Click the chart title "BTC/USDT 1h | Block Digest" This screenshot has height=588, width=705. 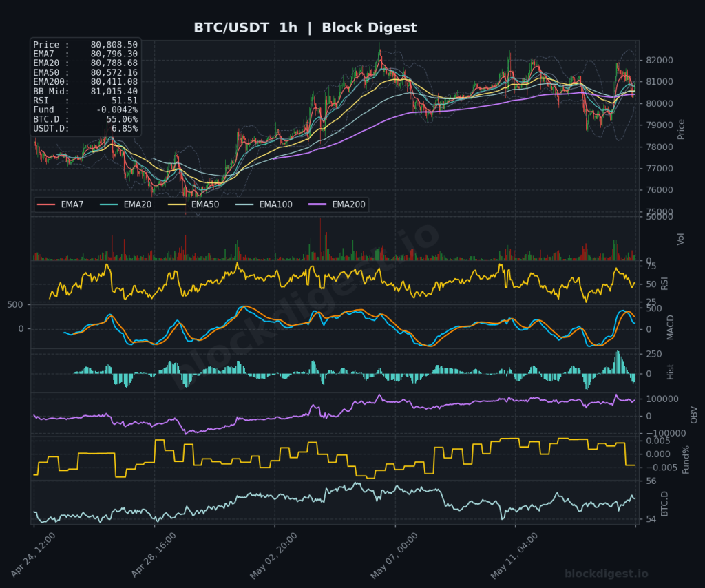305,28
